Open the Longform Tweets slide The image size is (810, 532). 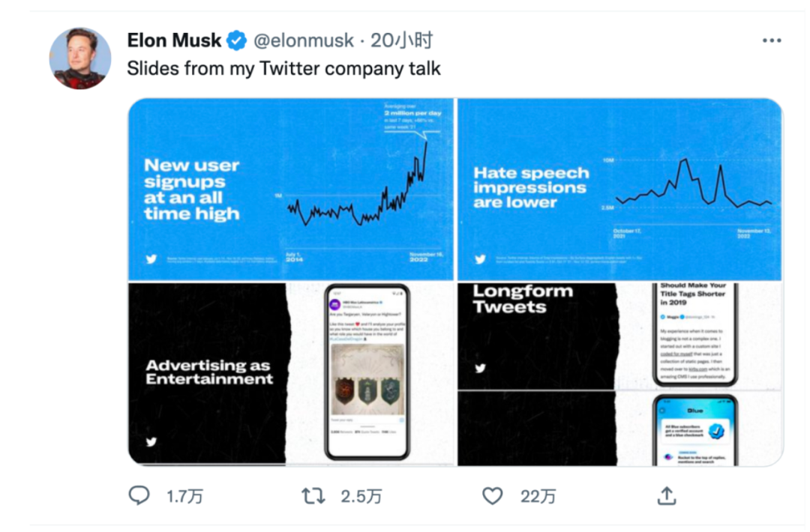coord(619,336)
